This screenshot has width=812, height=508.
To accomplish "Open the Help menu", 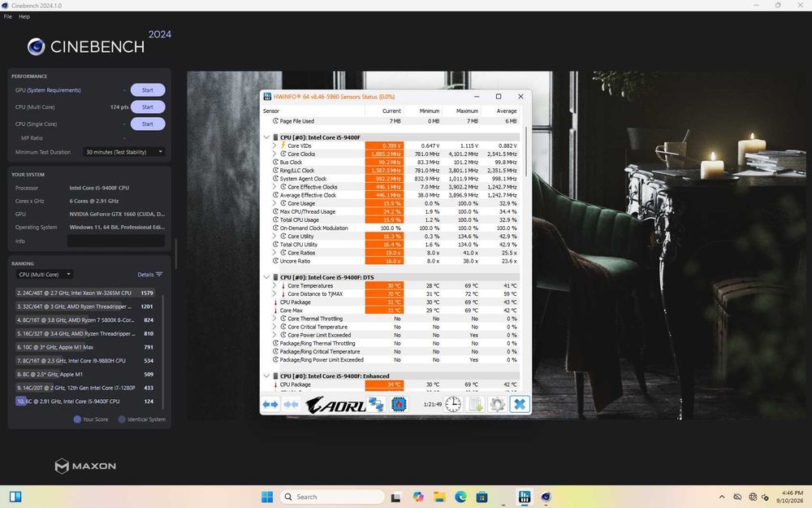I will point(24,16).
